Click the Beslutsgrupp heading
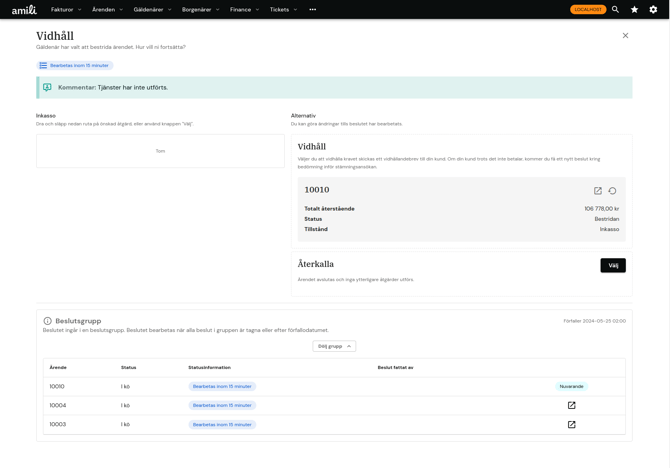This screenshot has height=468, width=670. point(78,321)
